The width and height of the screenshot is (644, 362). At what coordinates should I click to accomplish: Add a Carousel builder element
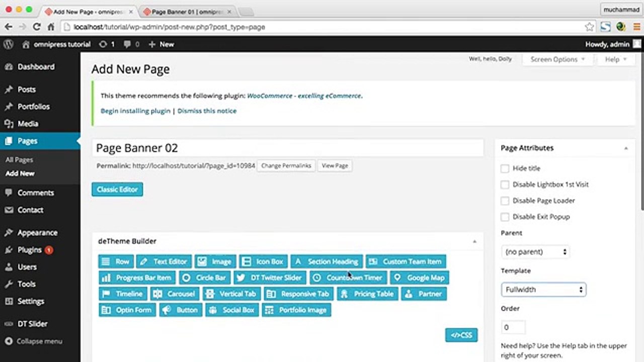tap(175, 294)
